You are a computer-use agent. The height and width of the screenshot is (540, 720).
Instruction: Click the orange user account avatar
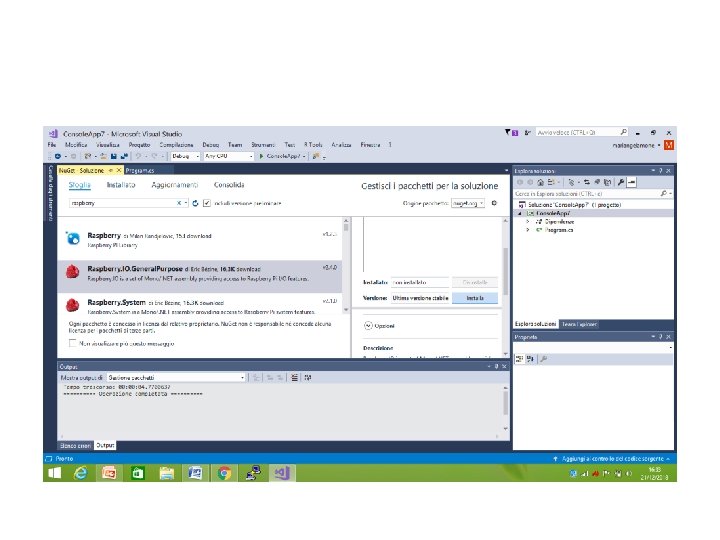coord(669,145)
